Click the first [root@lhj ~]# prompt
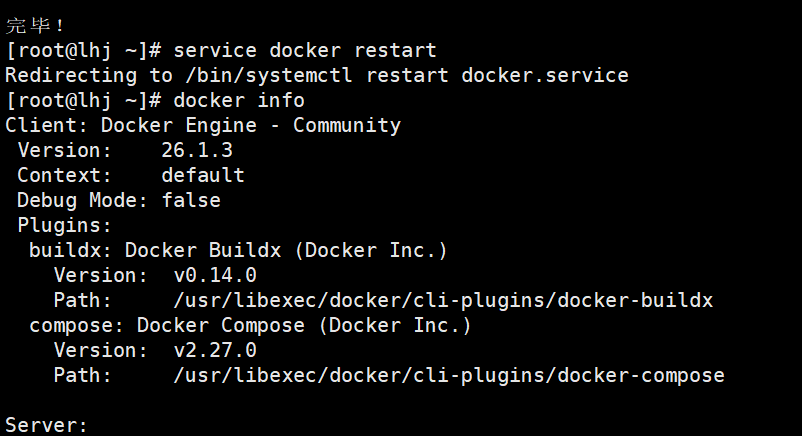Screen dimensions: 802x436 [x=83, y=51]
